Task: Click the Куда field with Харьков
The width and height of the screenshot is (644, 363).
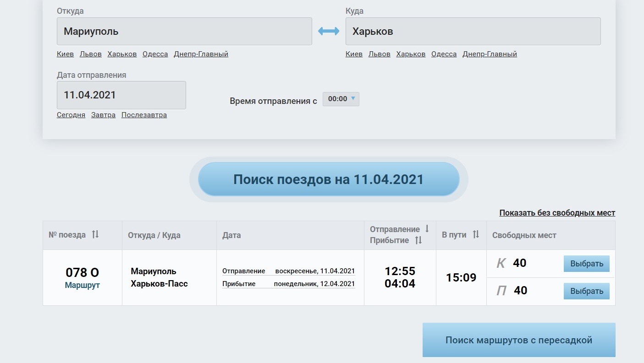Action: point(473,32)
